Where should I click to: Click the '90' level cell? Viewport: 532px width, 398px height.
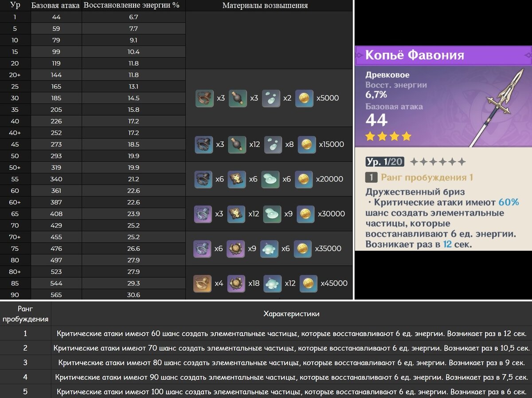pos(15,295)
